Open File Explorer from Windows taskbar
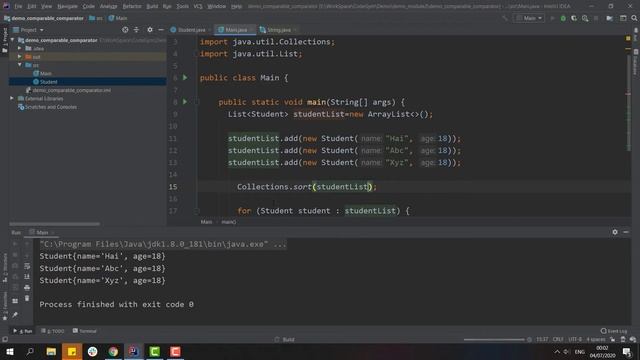 [x=51, y=351]
